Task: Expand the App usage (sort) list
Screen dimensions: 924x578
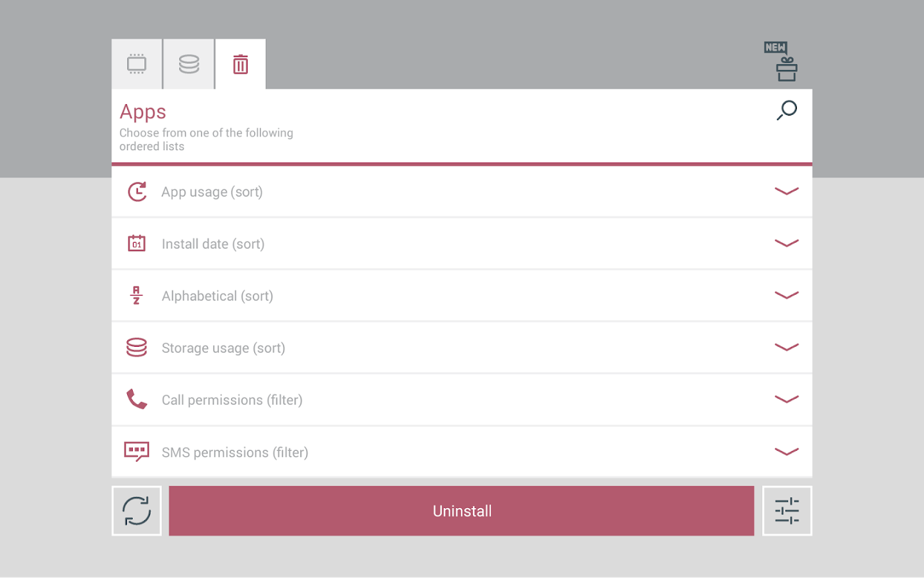Action: (x=786, y=191)
